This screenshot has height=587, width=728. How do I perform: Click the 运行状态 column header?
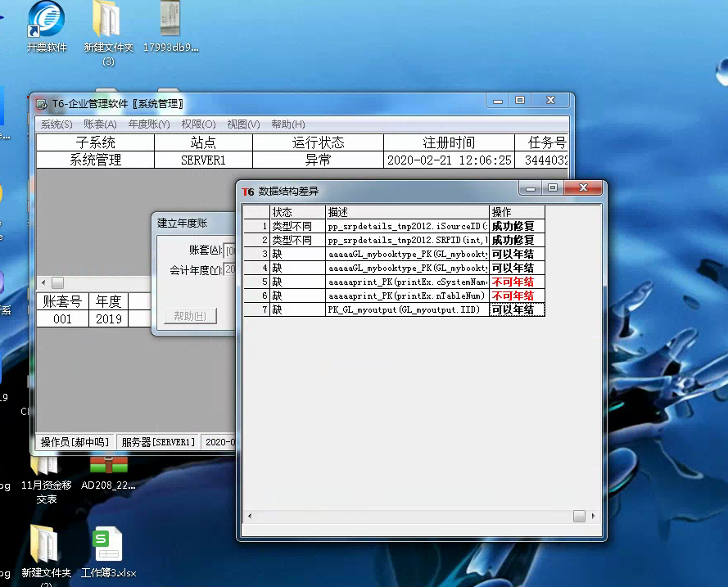[318, 142]
